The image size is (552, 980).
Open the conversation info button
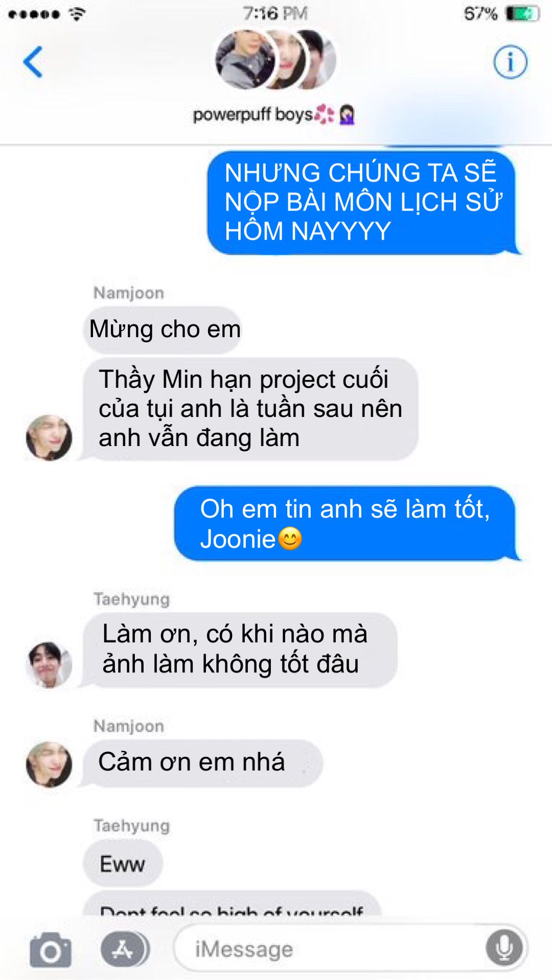point(510,62)
